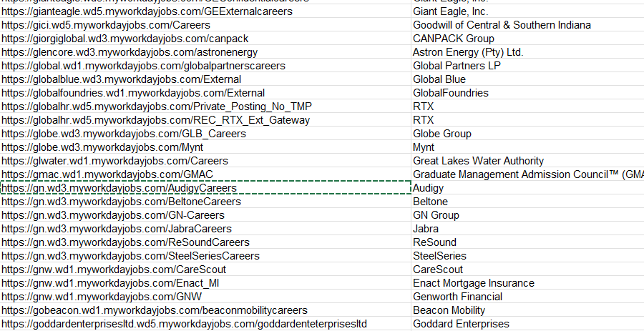Click the globalpartnerscareers URL cell
This screenshot has width=644, height=331.
(x=205, y=66)
